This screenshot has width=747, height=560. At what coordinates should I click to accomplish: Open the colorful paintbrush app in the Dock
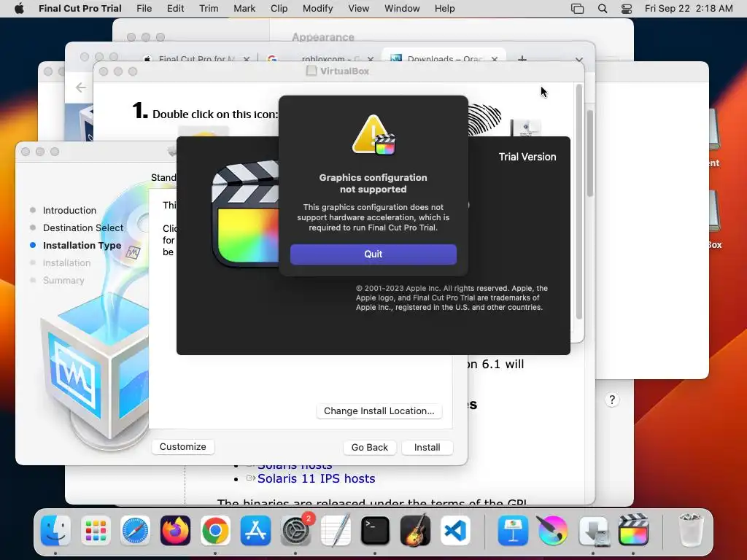click(x=553, y=531)
